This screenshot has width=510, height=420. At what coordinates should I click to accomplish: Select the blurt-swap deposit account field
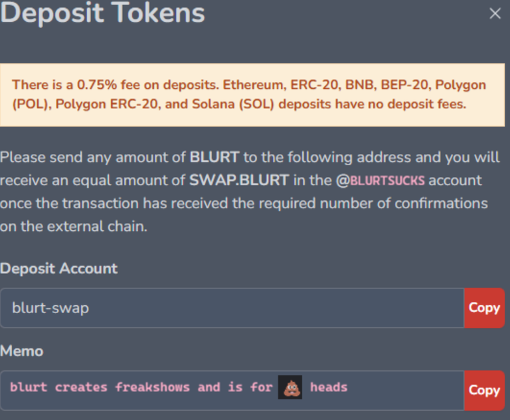(232, 308)
